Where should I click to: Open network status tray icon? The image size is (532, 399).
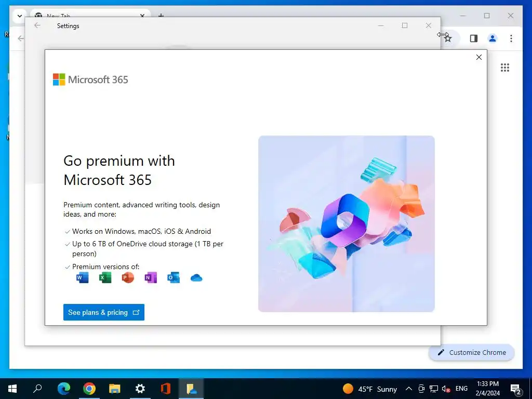pos(434,389)
